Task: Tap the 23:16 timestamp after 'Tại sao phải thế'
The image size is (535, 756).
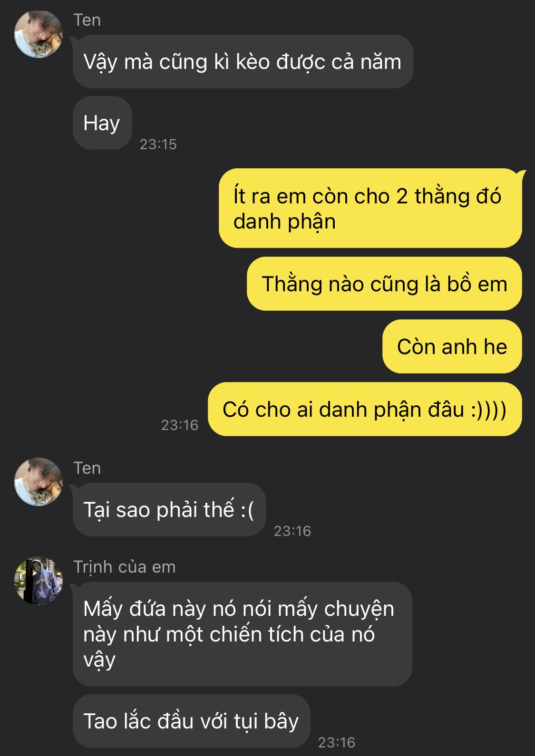Action: (292, 531)
